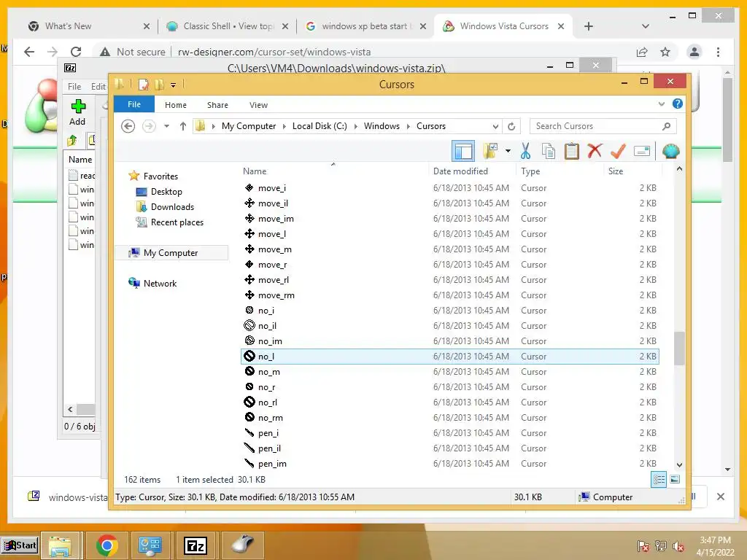Click My Computer in address breadcrumb
This screenshot has height=560, width=747.
(x=249, y=126)
